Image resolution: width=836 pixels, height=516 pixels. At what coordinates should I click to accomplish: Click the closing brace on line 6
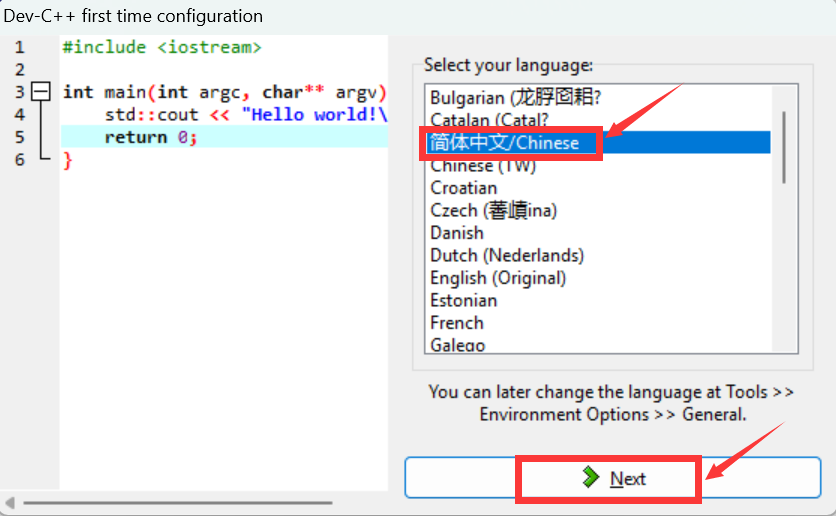tap(67, 160)
